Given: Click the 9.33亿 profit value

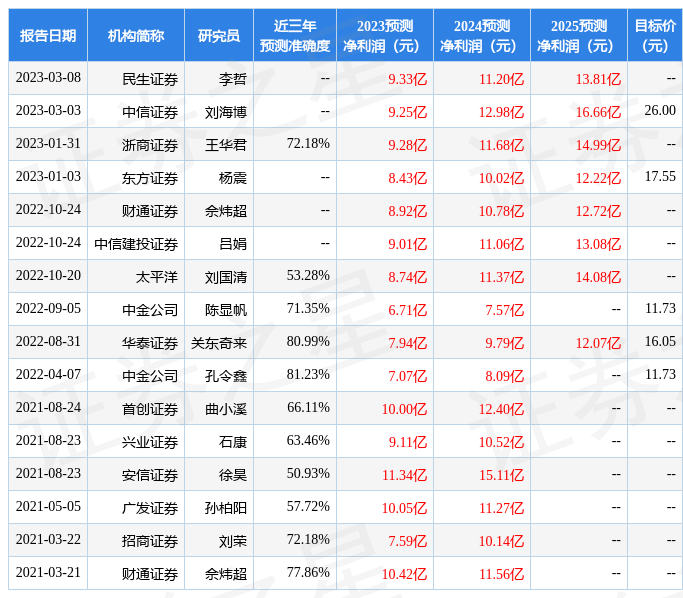Looking at the screenshot, I should coord(408,79).
